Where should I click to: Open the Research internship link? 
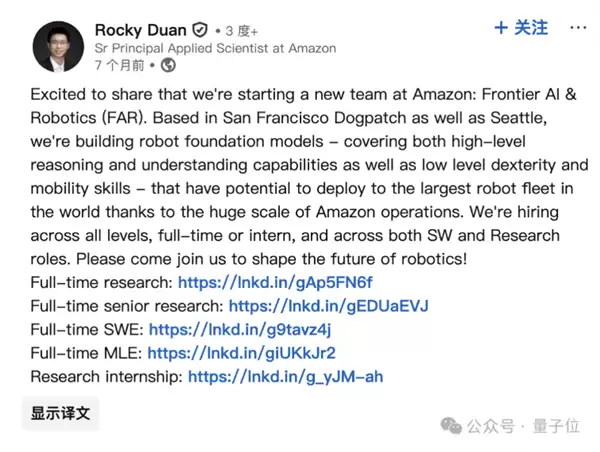tap(285, 377)
